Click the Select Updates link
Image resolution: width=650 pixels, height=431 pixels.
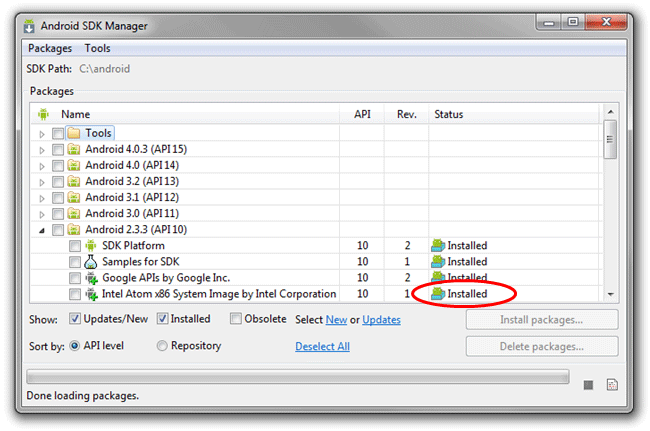381,320
